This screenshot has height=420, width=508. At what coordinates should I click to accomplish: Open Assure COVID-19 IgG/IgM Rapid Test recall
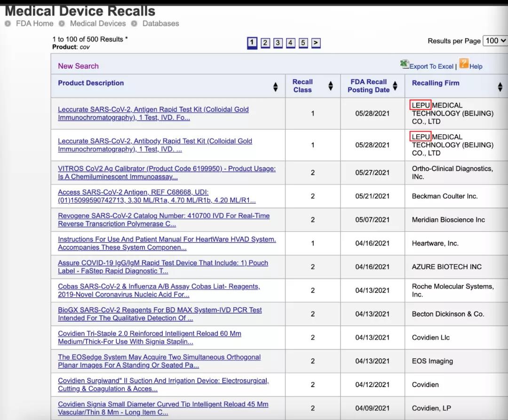click(163, 267)
